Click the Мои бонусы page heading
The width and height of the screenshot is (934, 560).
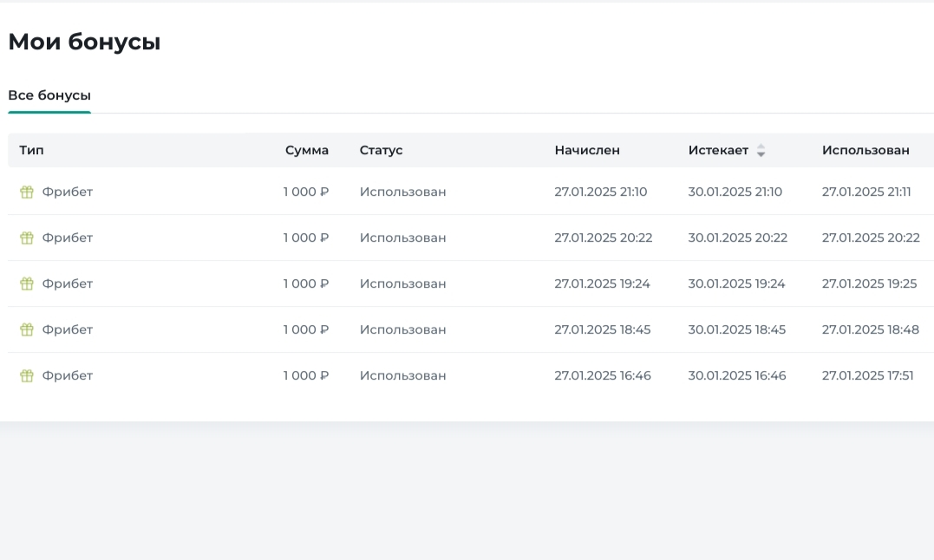pos(84,42)
